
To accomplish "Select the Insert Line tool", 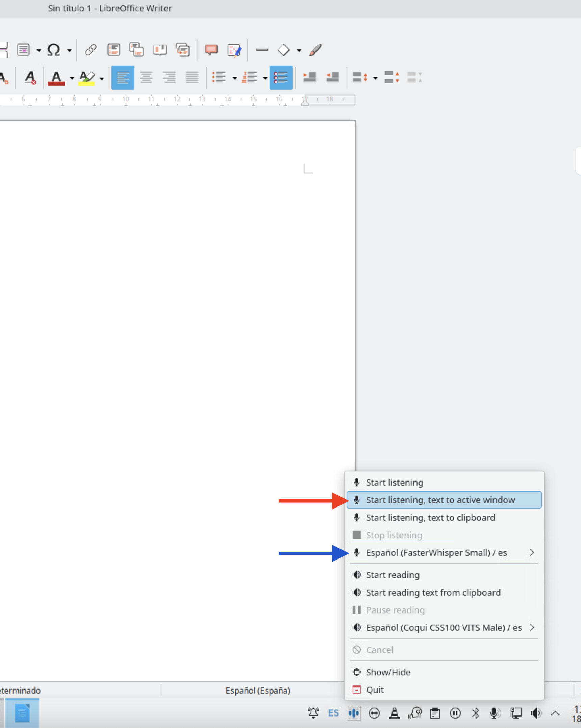I will (262, 50).
